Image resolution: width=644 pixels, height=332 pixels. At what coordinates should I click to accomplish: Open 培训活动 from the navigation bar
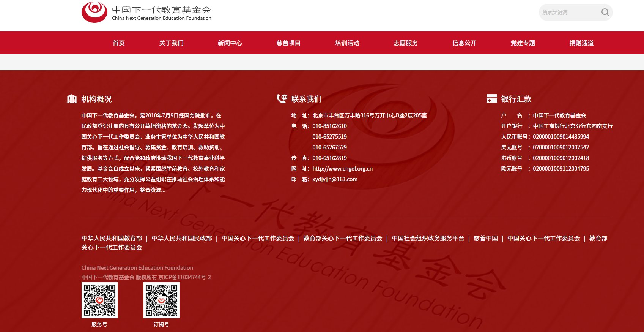pyautogui.click(x=347, y=43)
